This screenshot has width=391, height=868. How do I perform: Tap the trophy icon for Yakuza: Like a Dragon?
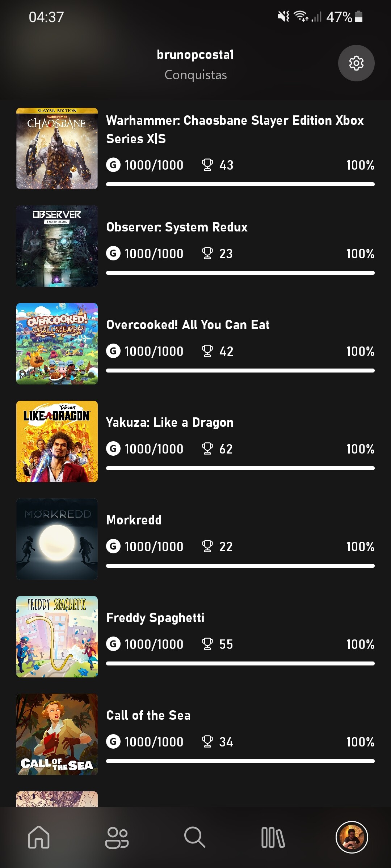tap(207, 448)
